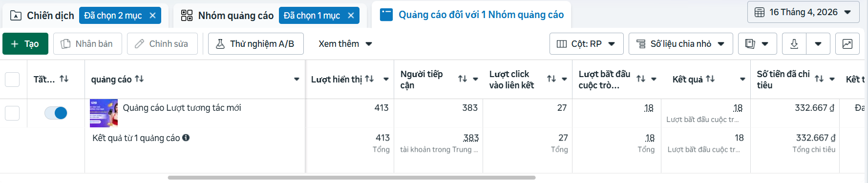This screenshot has width=868, height=183.
Task: Click info icon beside Kết quả từ 1 quảng cáo
Action: coord(186,138)
